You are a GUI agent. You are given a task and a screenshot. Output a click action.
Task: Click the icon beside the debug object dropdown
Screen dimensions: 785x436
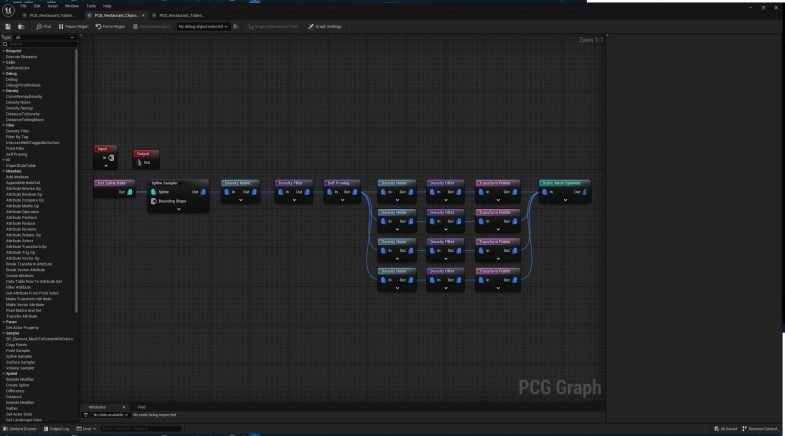point(235,27)
